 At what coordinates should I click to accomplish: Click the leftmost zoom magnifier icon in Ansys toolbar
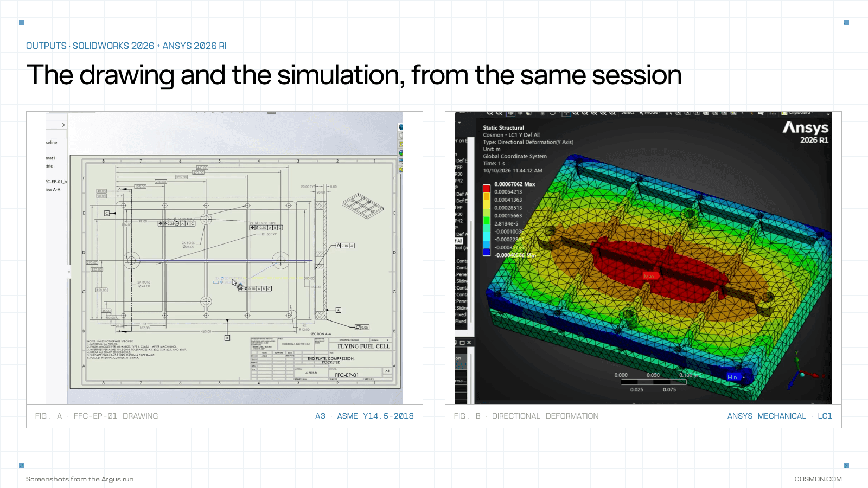(x=489, y=113)
